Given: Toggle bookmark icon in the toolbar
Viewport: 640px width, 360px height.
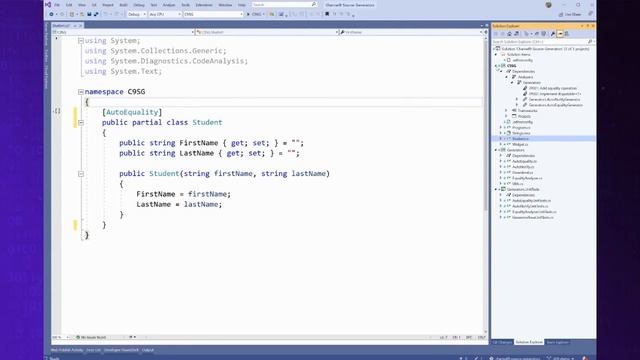Looking at the screenshot, I should [x=327, y=14].
